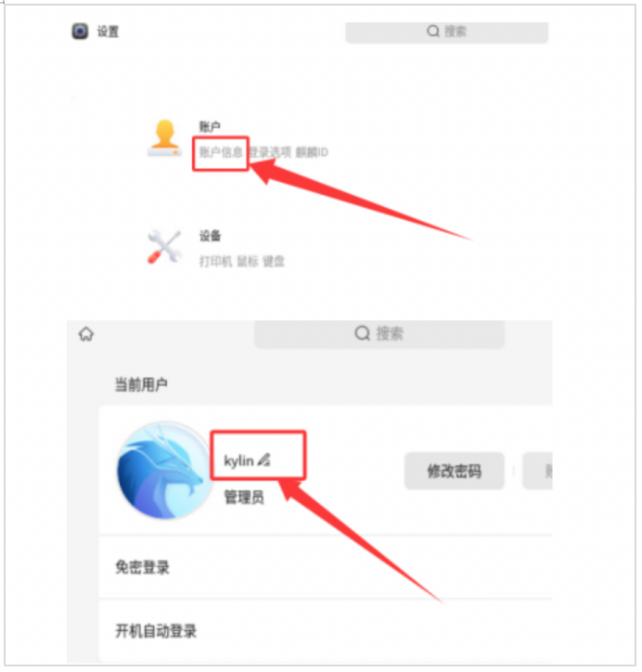The image size is (642, 672).
Task: Open the 麒麟ID link
Action: click(x=314, y=152)
